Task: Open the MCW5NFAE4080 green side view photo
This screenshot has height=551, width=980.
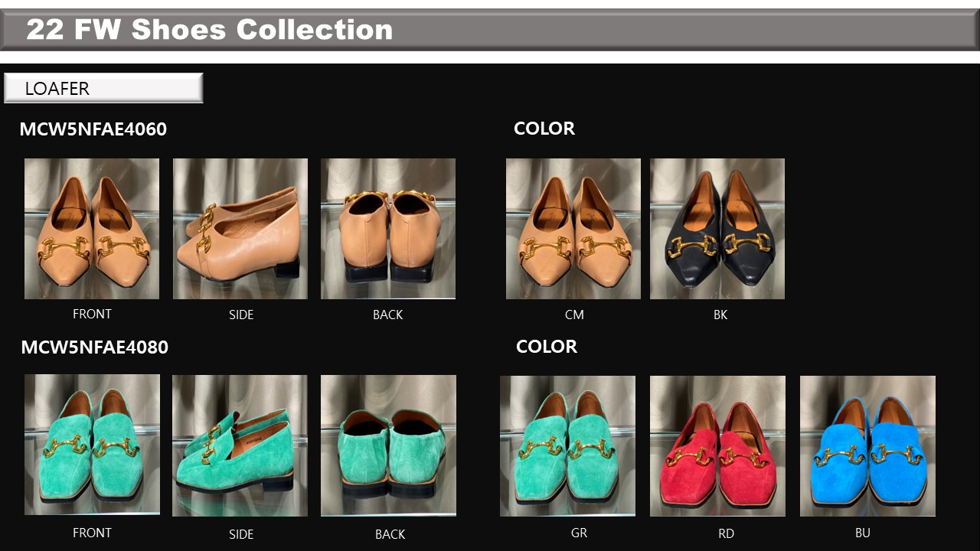Action: click(240, 445)
